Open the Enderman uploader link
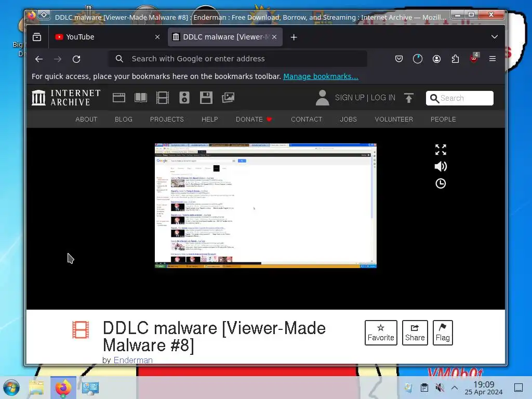Image resolution: width=532 pixels, height=399 pixels. 133,360
